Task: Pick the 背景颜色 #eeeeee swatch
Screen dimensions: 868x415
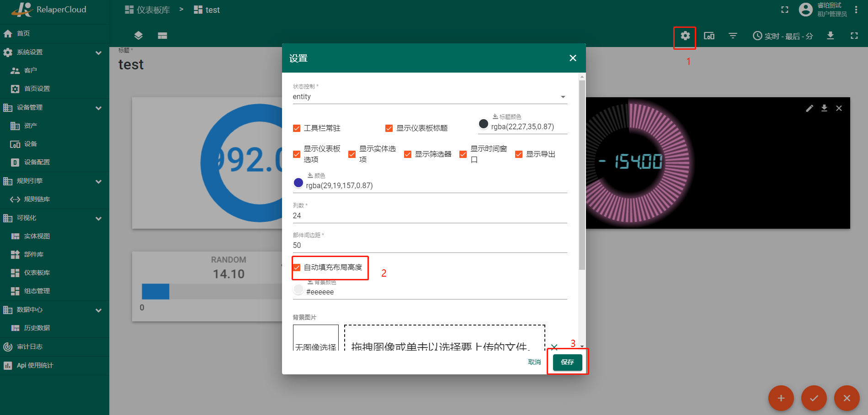Action: (298, 289)
